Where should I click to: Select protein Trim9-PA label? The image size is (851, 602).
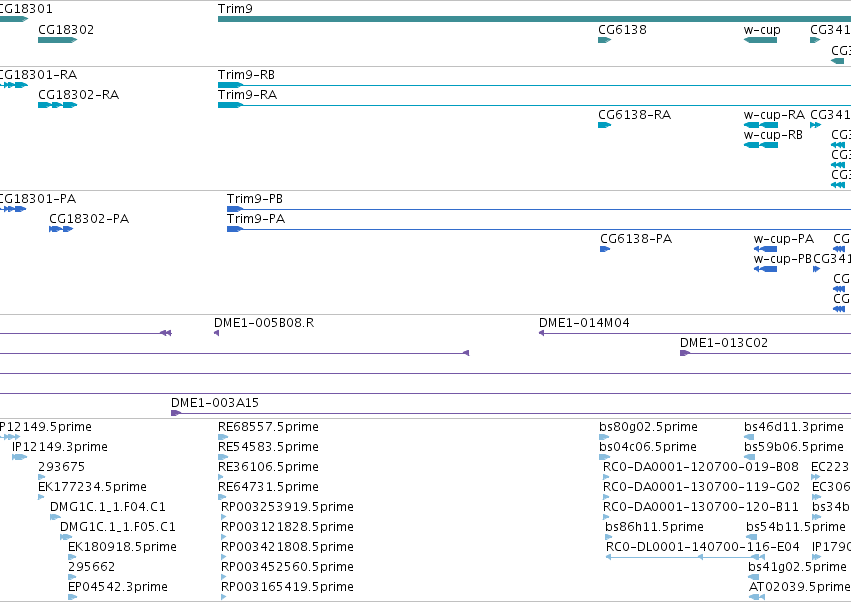256,219
